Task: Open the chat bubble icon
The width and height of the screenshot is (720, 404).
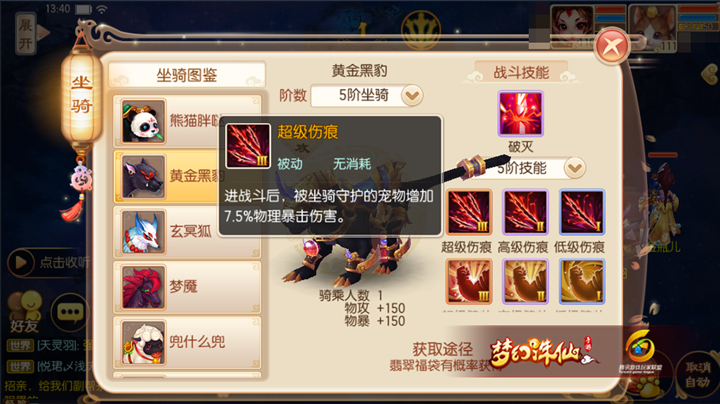Action: (70, 312)
